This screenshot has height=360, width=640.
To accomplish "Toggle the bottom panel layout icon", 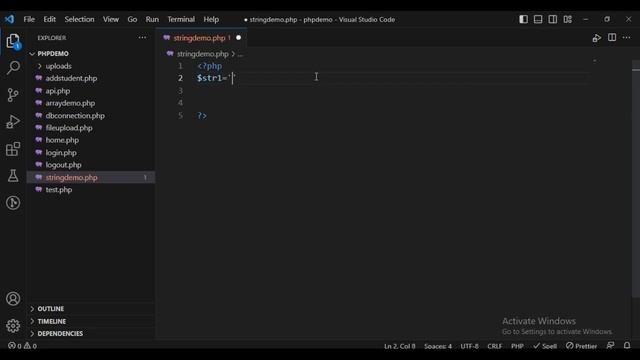I will (538, 19).
